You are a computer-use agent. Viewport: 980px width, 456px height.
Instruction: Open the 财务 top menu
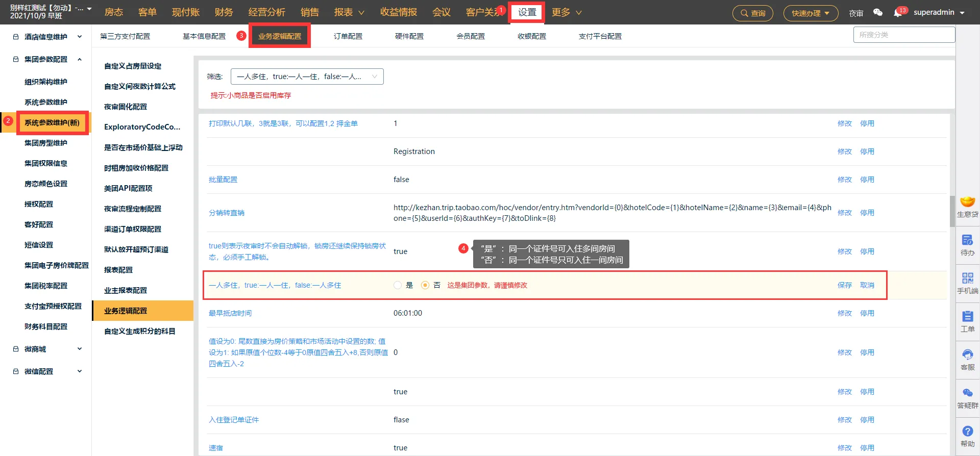click(x=224, y=12)
